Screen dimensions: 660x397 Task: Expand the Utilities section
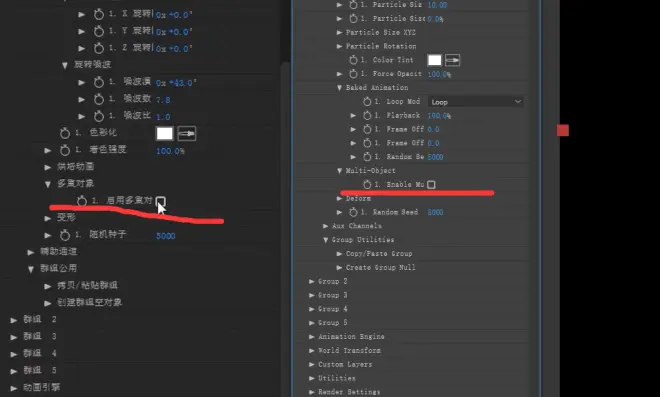coord(311,378)
